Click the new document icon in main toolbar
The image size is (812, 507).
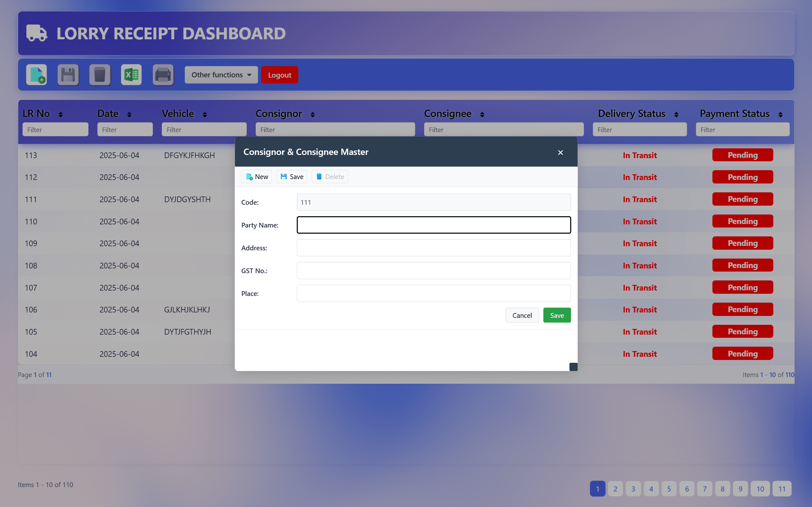[x=36, y=75]
